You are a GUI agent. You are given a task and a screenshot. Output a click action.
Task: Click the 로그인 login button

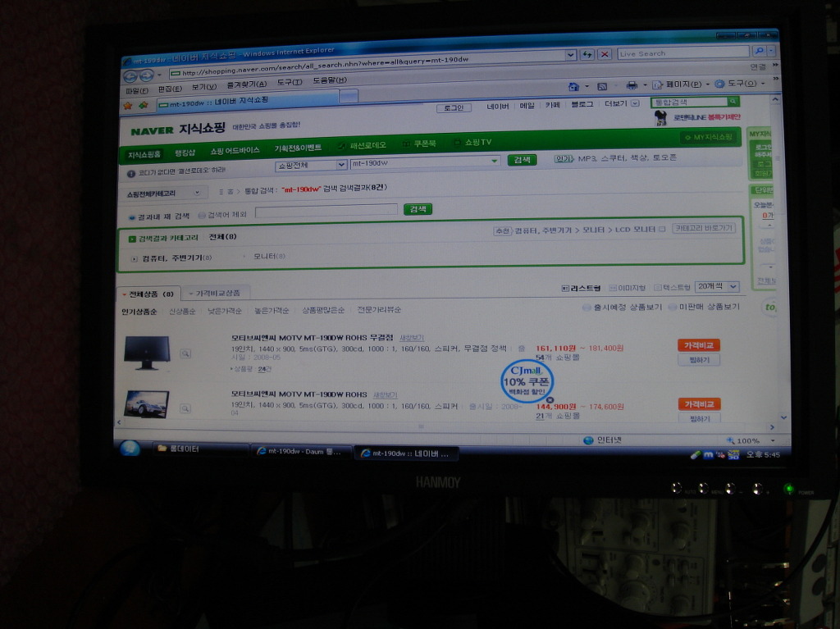(454, 107)
